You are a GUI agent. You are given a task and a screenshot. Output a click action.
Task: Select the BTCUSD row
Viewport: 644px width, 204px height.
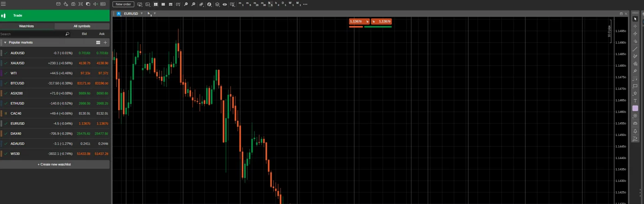click(x=55, y=83)
